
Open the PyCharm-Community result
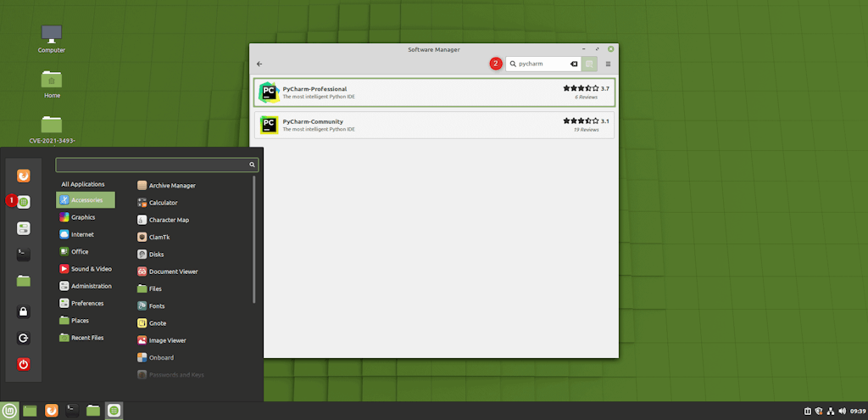click(x=434, y=126)
